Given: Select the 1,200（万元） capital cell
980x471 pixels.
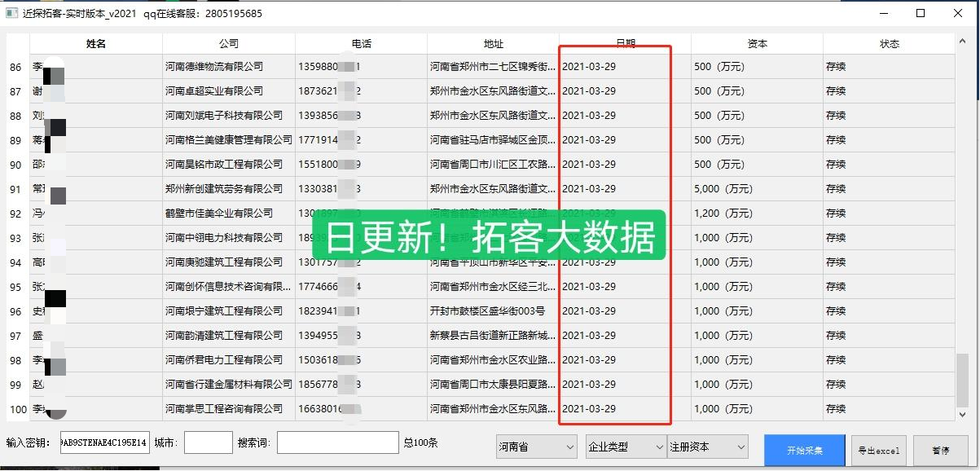Looking at the screenshot, I should coord(757,213).
